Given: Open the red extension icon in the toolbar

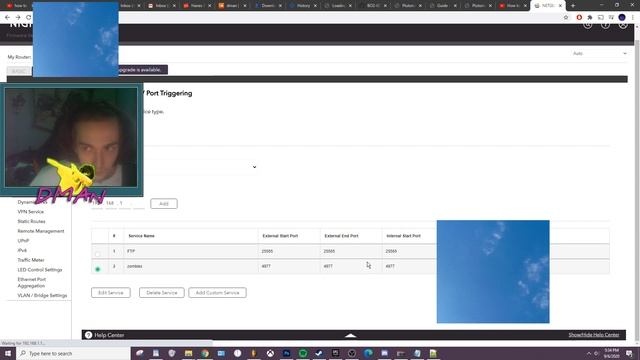Looking at the screenshot, I should click(579, 18).
